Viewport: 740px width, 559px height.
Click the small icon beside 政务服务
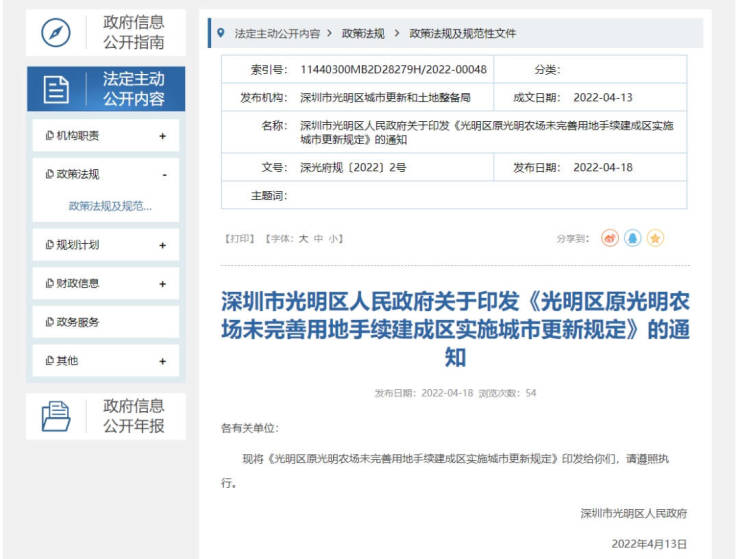tap(49, 322)
